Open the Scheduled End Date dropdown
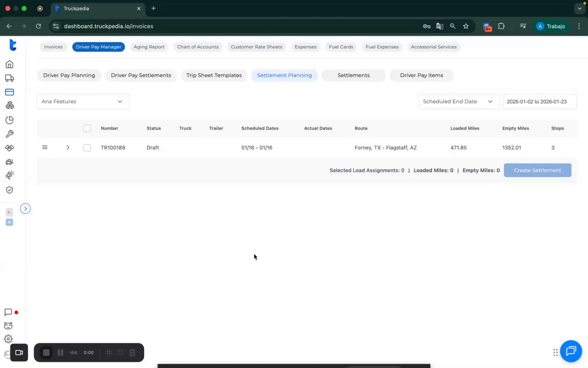This screenshot has height=368, width=588. (x=458, y=102)
